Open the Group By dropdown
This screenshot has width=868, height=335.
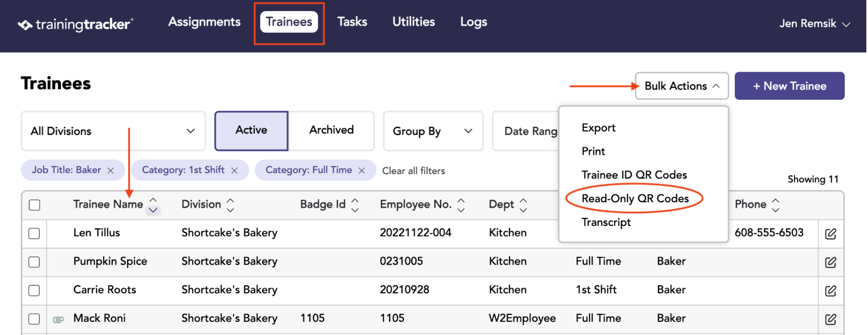tap(433, 131)
